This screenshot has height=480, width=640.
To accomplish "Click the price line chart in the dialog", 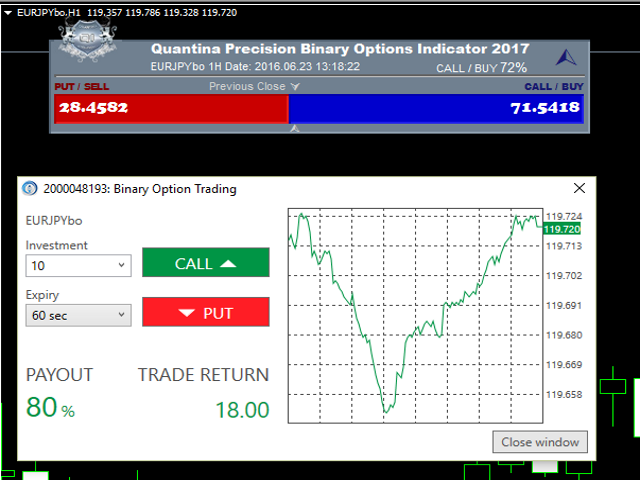I will [416, 316].
